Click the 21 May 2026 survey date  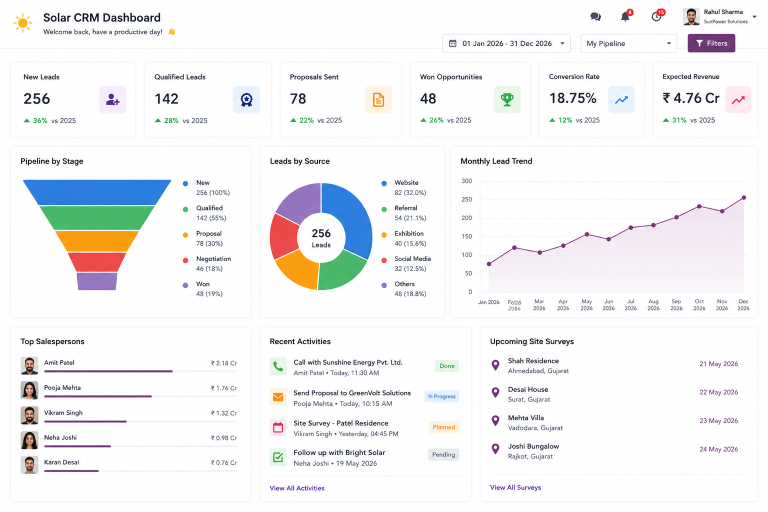(x=719, y=364)
